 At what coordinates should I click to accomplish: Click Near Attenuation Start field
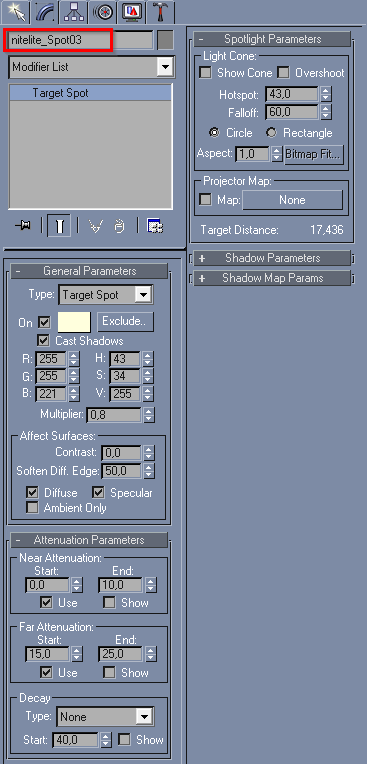47,585
